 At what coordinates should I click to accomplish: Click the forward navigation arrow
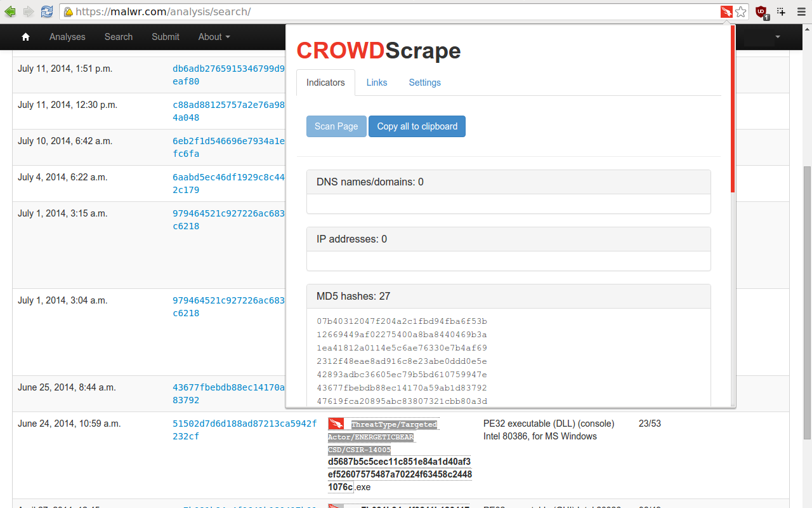click(x=28, y=11)
